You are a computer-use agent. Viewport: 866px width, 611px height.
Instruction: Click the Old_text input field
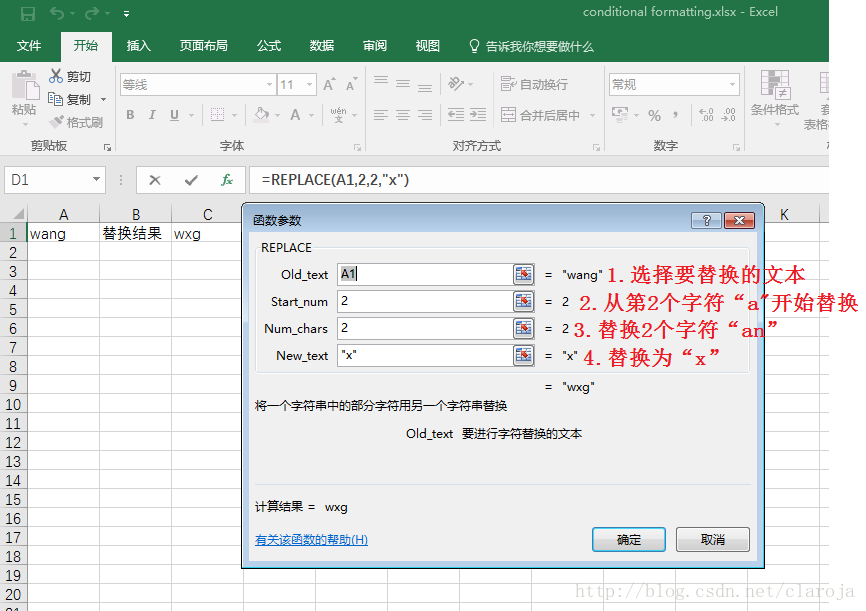(425, 274)
